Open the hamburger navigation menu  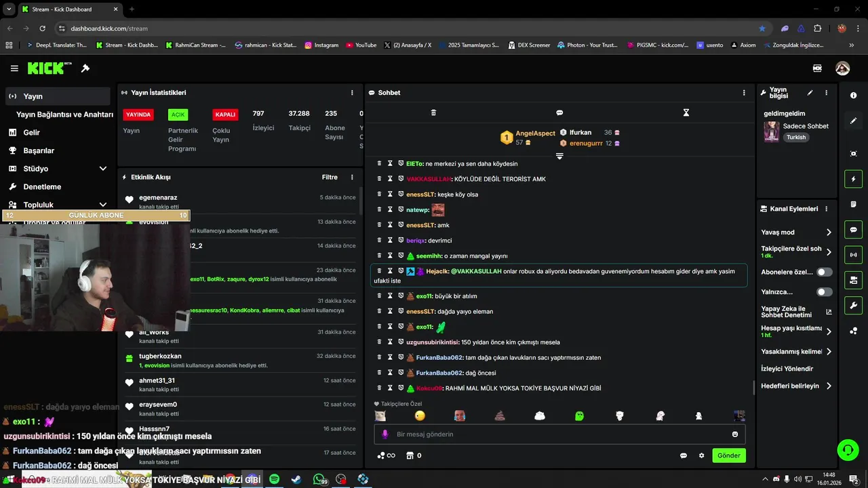pyautogui.click(x=14, y=68)
